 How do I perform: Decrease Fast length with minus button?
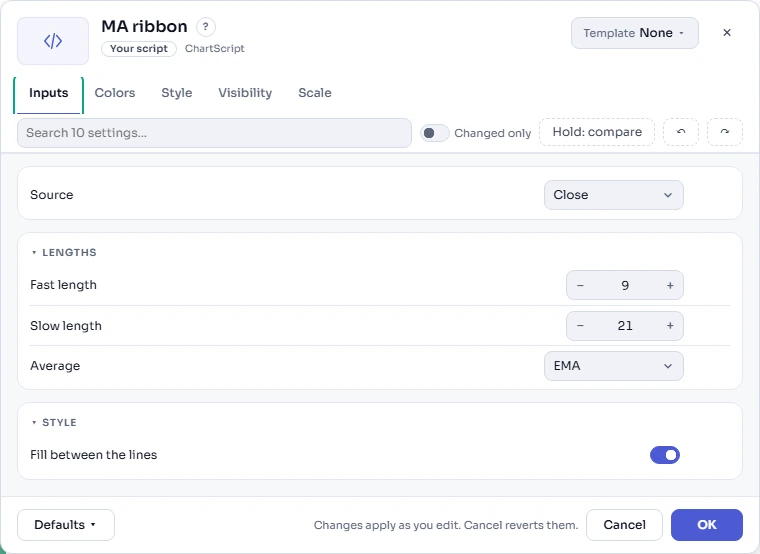tap(580, 285)
